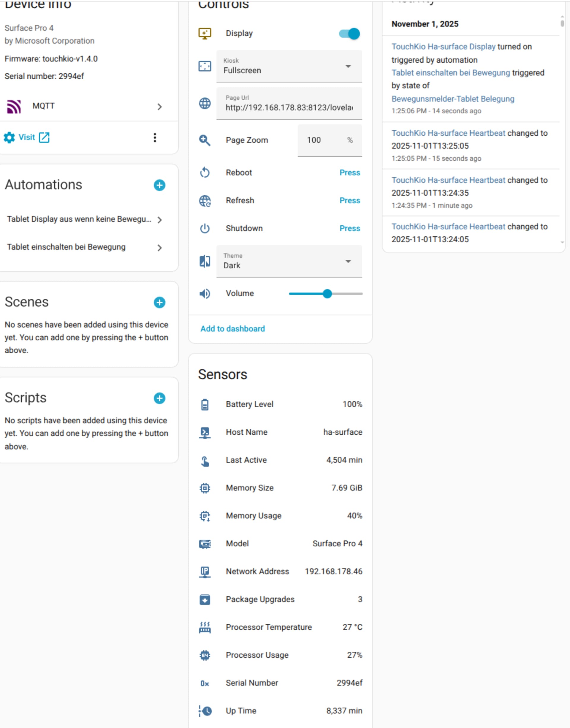Click the Visit external link icon

44,137
